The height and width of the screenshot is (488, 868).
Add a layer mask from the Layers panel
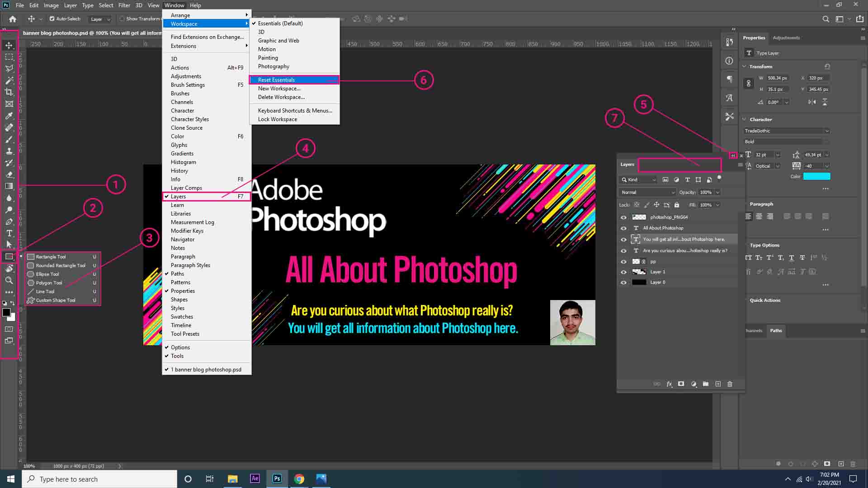pos(681,384)
